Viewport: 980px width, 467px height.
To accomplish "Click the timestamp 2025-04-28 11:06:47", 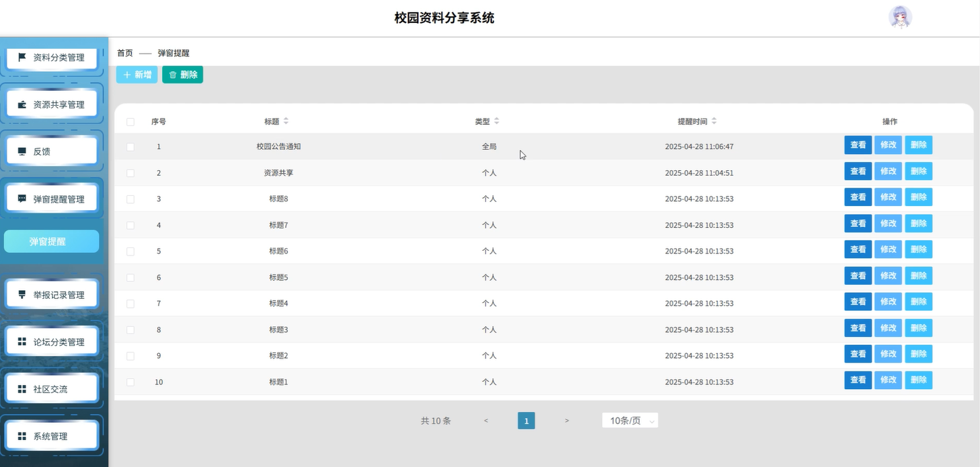I will 699,146.
